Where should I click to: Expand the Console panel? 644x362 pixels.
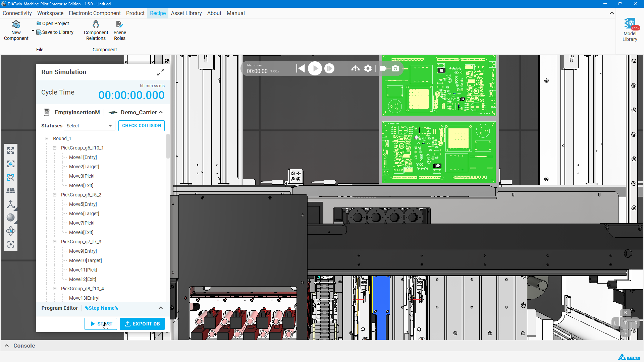point(7,346)
